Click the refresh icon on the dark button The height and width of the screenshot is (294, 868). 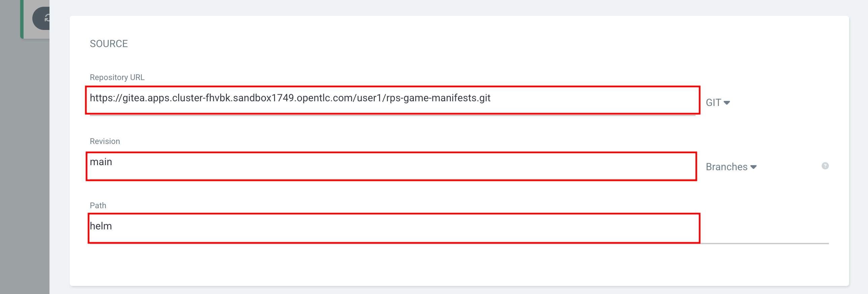tap(47, 18)
